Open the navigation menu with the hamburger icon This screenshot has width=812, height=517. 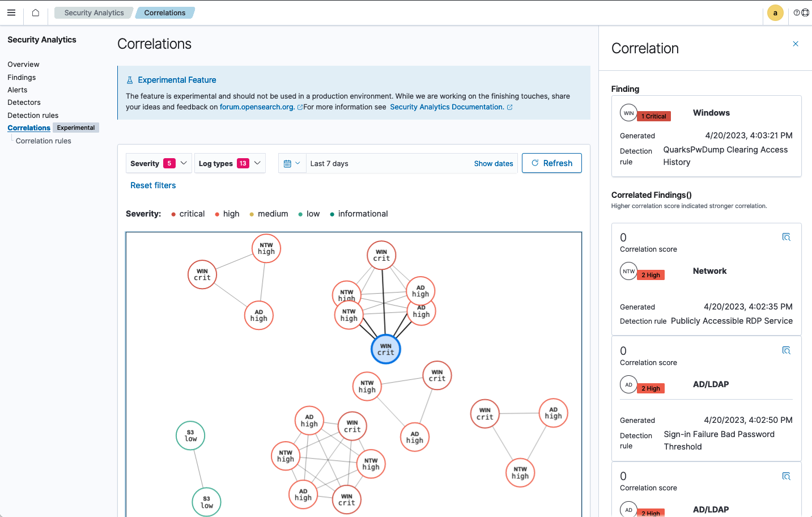pos(11,12)
